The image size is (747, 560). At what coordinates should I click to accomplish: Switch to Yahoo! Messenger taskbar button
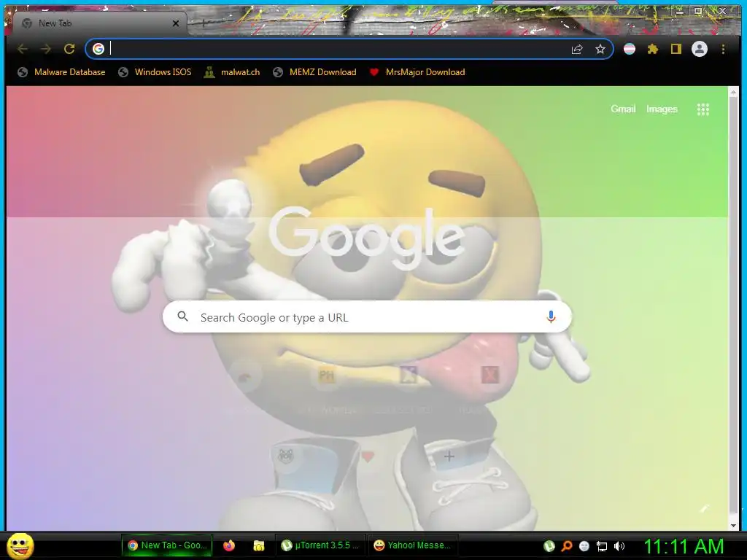tap(414, 545)
